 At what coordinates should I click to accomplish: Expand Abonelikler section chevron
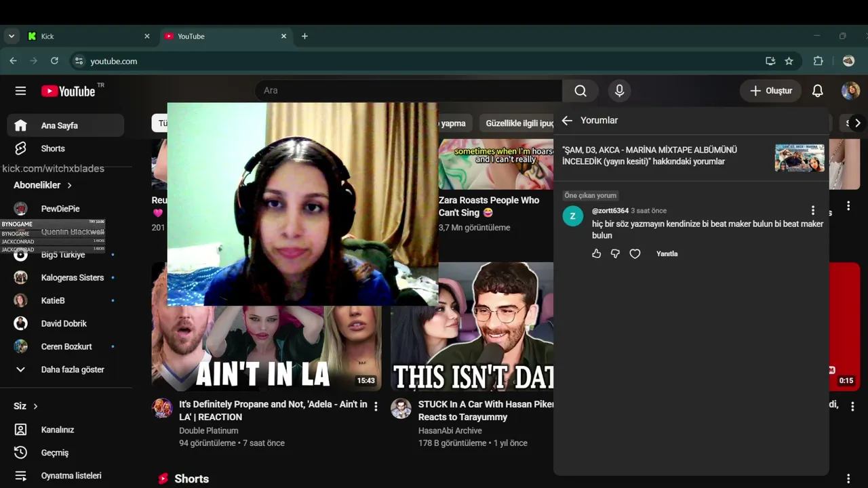coord(69,185)
